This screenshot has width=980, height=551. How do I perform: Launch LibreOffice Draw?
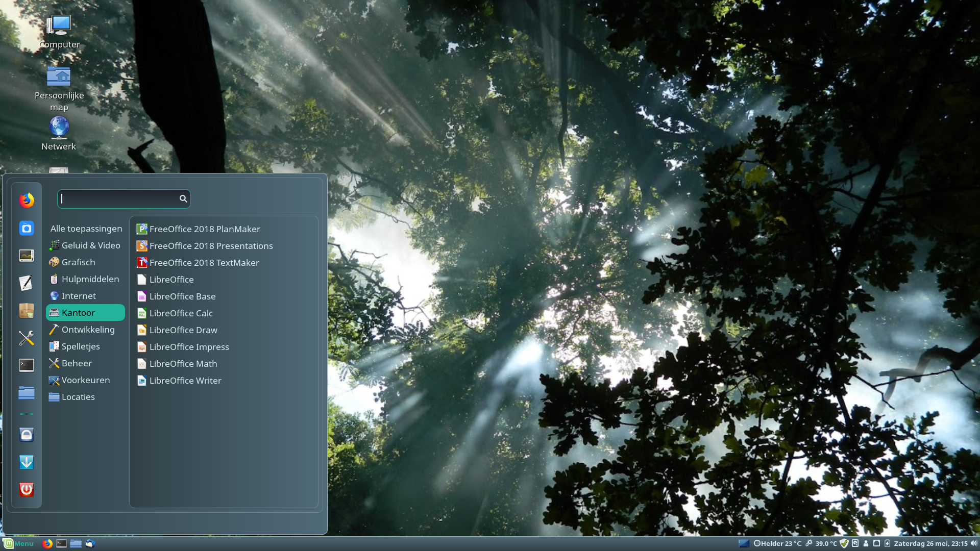[224, 330]
